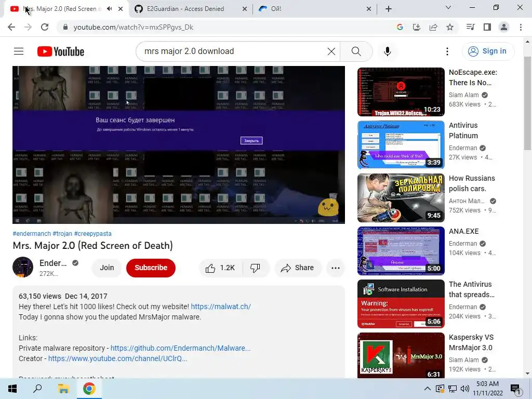The width and height of the screenshot is (532, 399).
Task: Run search with magnifier button
Action: point(356,51)
